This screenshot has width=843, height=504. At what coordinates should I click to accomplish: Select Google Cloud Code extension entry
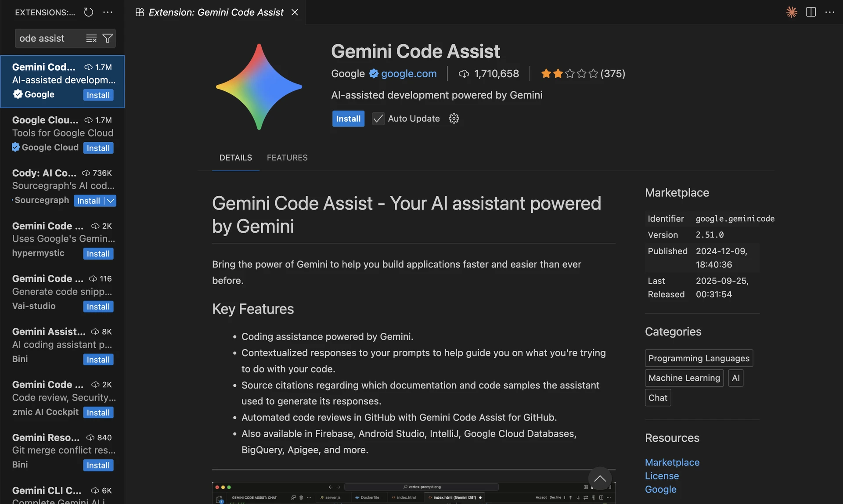(62, 134)
